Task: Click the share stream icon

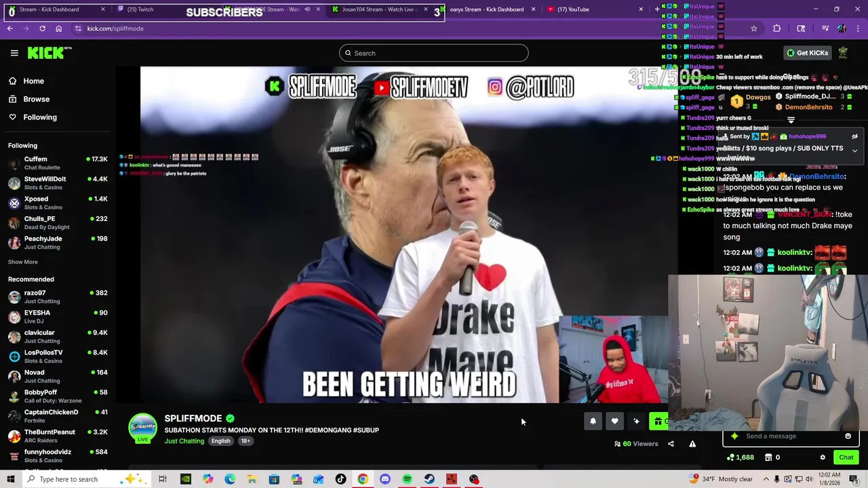Action: pyautogui.click(x=671, y=444)
